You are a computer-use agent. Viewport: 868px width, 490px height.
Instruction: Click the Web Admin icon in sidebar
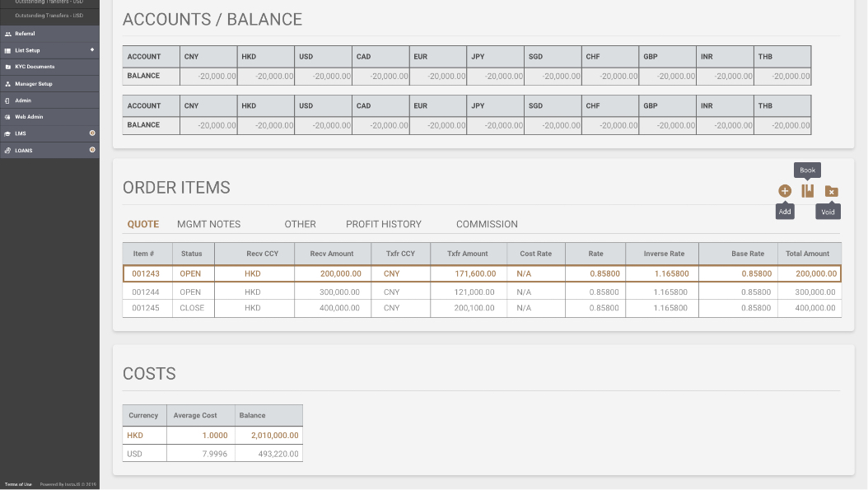(7, 117)
